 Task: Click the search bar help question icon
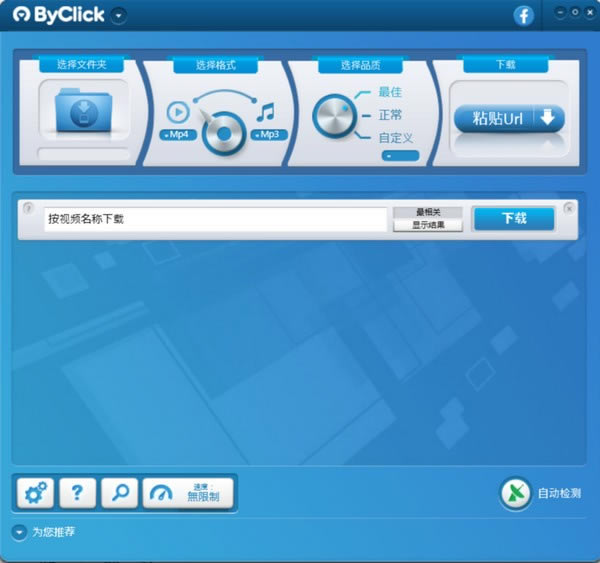(x=28, y=208)
